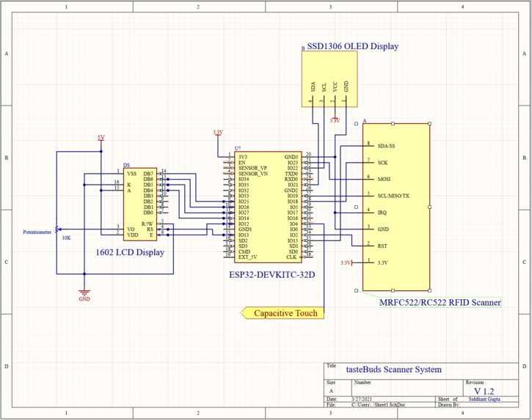Screen dimensions: 532x420
Task: Click the ESP32-DEVKITC-32D component label
Action: coord(272,274)
